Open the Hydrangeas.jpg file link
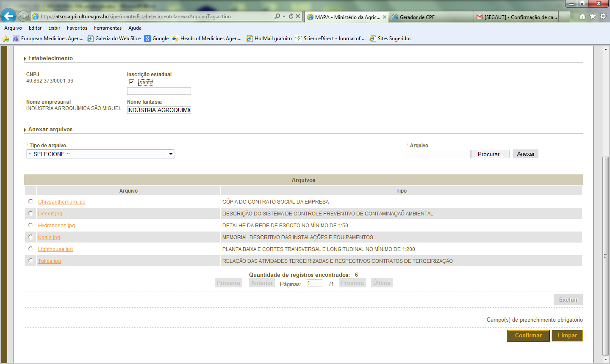This screenshot has width=610, height=364. (56, 226)
